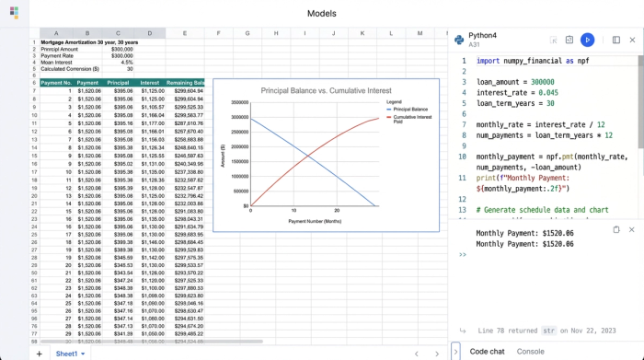Select column E header
The height and width of the screenshot is (360, 644).
tap(185, 33)
